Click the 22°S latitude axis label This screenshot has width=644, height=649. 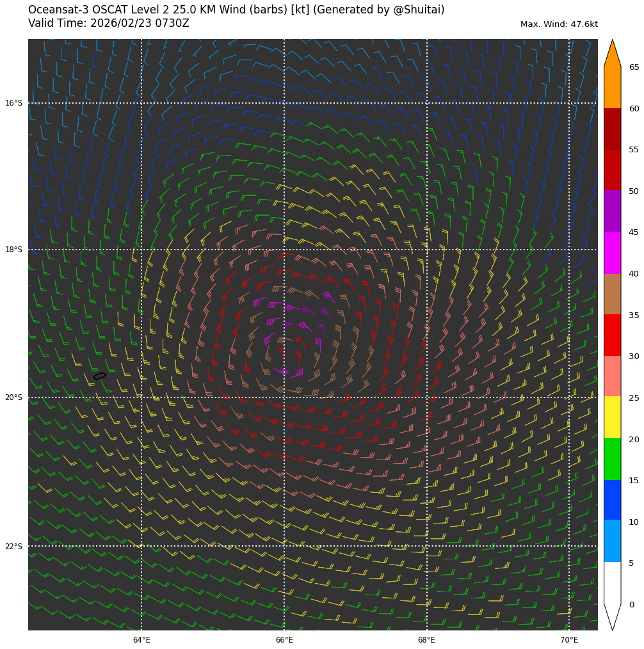pos(13,547)
